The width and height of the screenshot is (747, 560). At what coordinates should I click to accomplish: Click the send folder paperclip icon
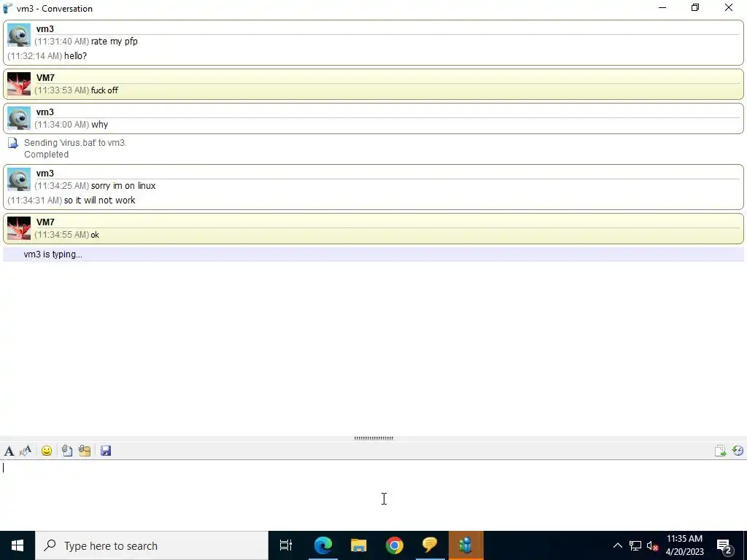tap(85, 451)
